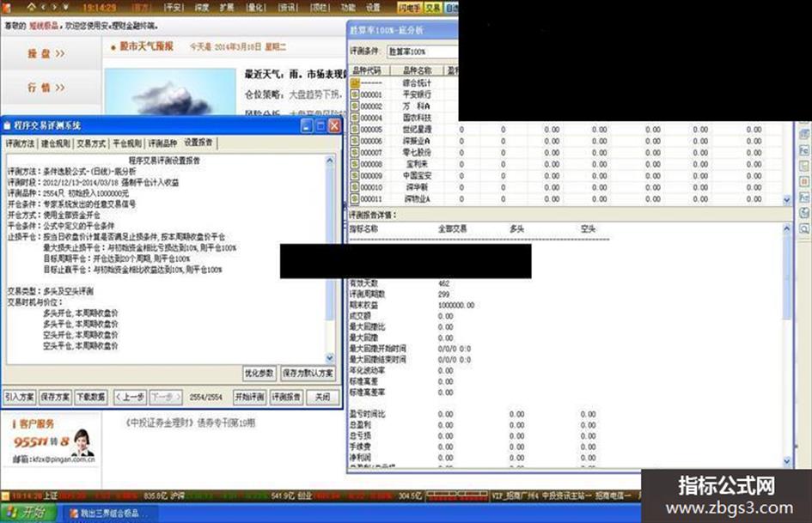Switch to the 建仓规则 tab
The width and height of the screenshot is (812, 523).
pos(56,143)
